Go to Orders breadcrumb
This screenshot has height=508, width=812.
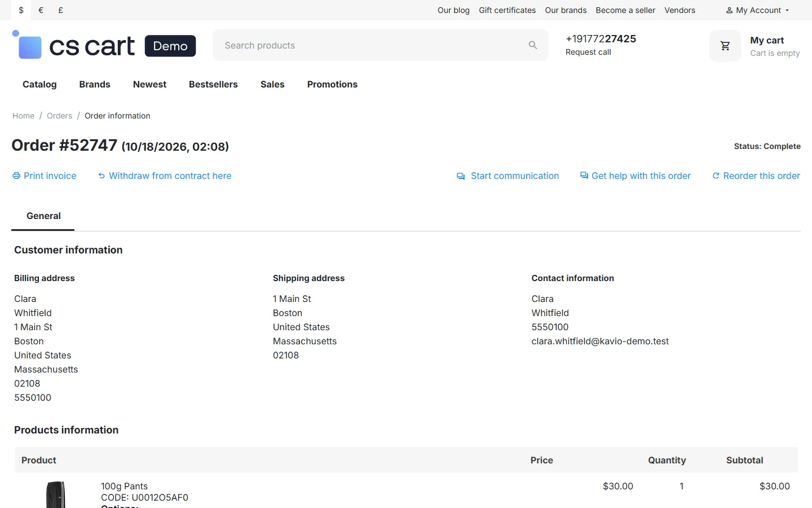(59, 116)
